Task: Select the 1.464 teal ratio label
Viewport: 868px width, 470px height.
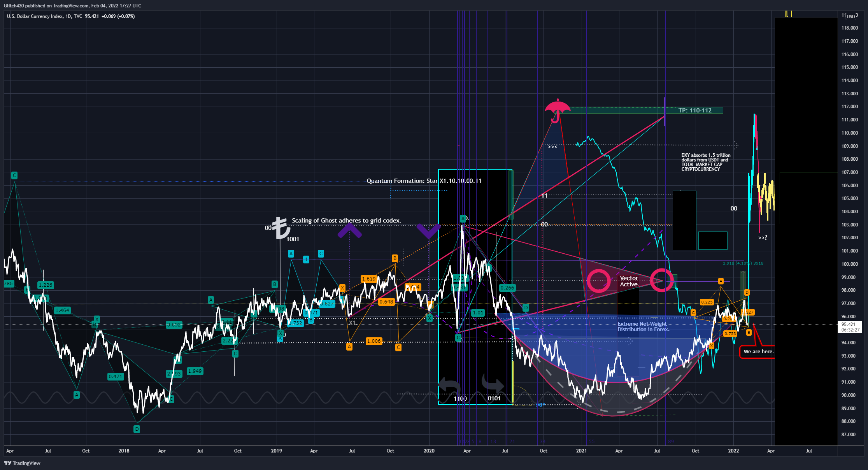Action: click(62, 310)
